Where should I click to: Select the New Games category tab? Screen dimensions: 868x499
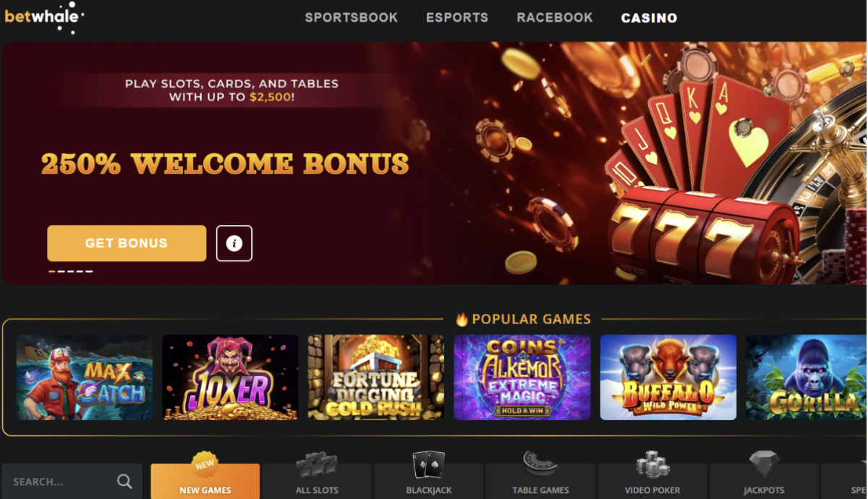pos(205,481)
